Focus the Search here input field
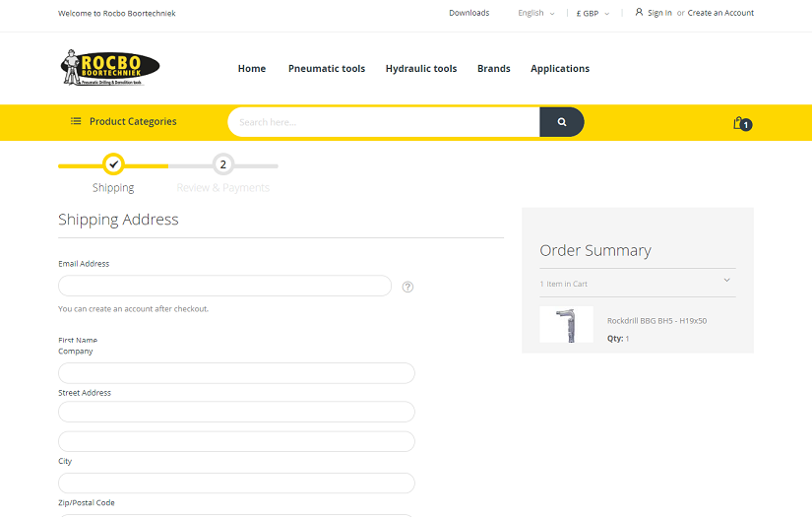The width and height of the screenshot is (812, 517). [x=384, y=122]
